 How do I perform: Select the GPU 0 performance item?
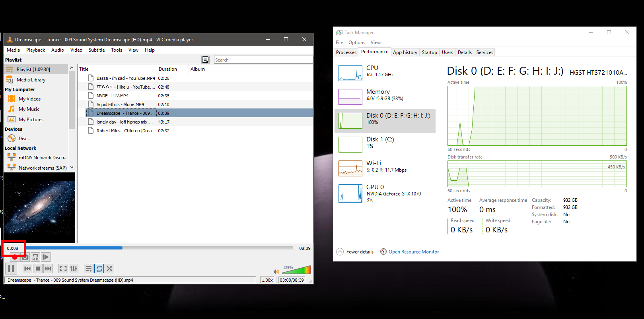point(385,193)
